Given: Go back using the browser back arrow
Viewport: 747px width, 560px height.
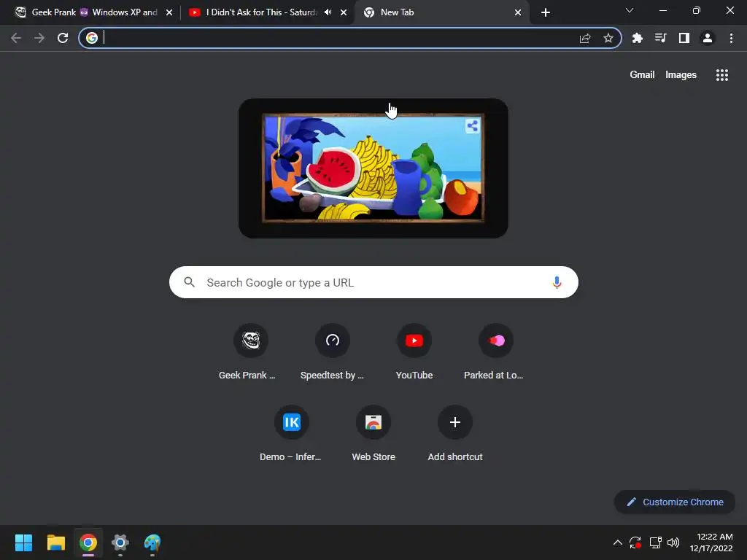Looking at the screenshot, I should [16, 38].
